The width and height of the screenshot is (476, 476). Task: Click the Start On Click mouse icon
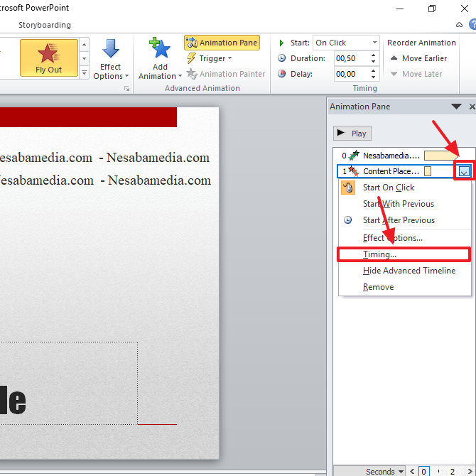(x=348, y=188)
